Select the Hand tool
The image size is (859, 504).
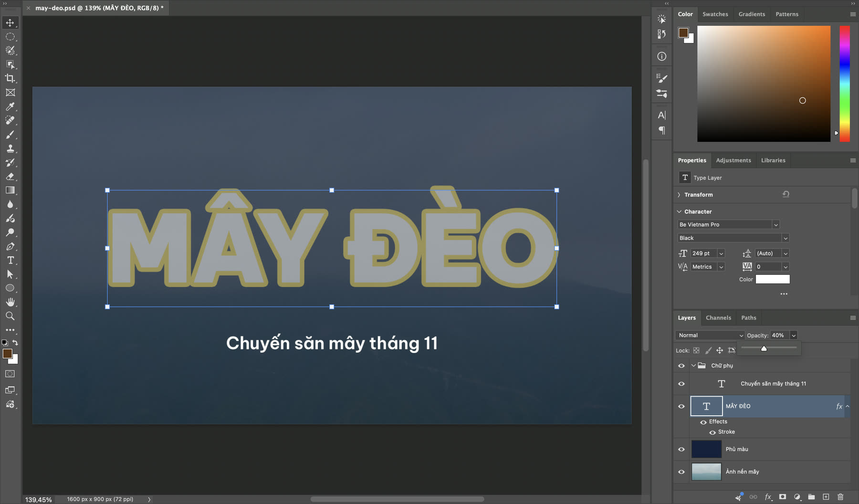point(10,302)
